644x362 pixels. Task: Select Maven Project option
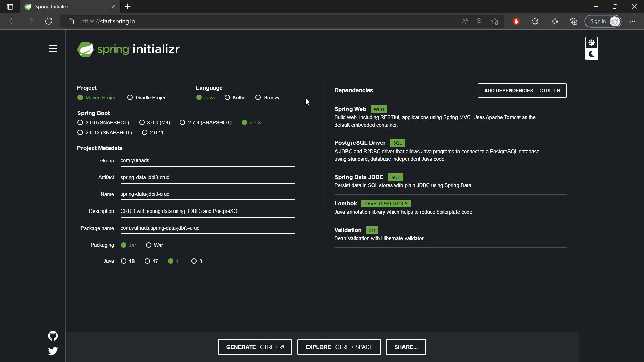(x=98, y=98)
